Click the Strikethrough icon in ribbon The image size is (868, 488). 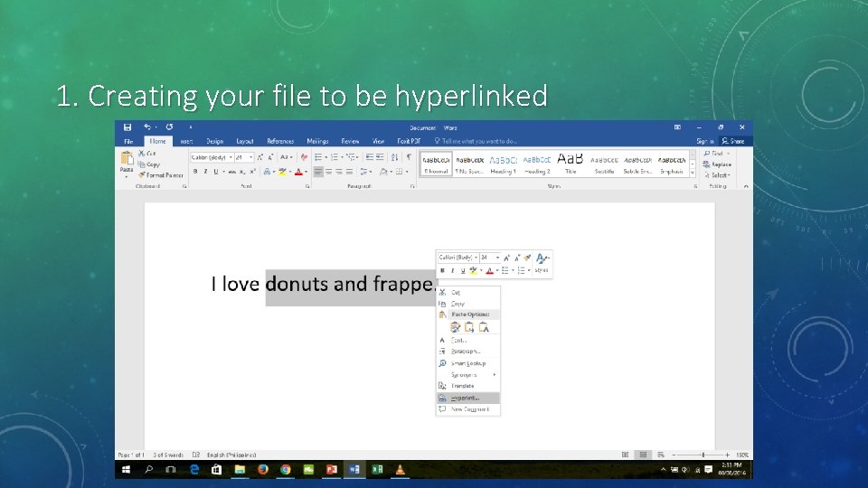[232, 172]
